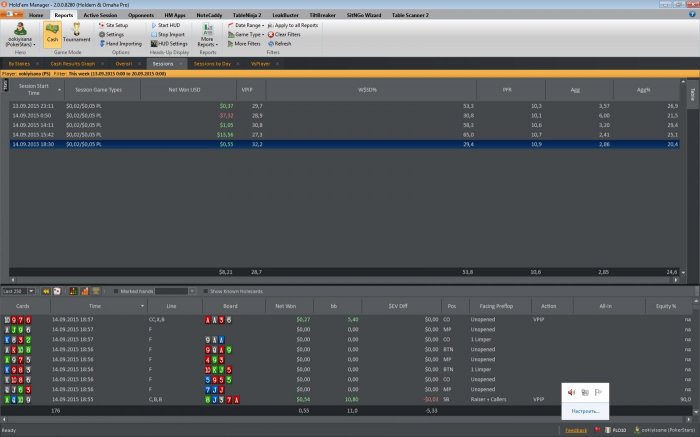
Task: Open the Opponents ribbon tab
Action: pyautogui.click(x=141, y=15)
